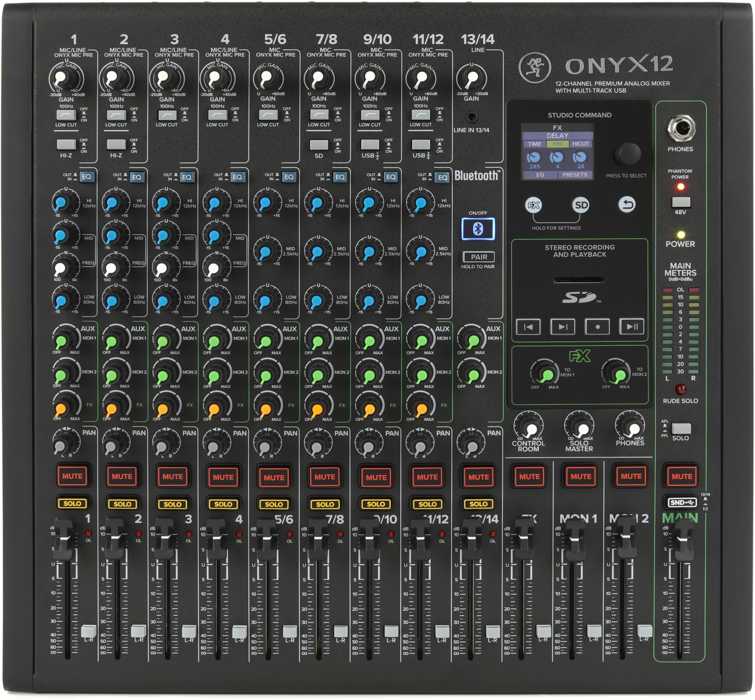This screenshot has width=755, height=700.
Task: Toggle the channel 1 HI-Z switch
Action: click(x=66, y=145)
